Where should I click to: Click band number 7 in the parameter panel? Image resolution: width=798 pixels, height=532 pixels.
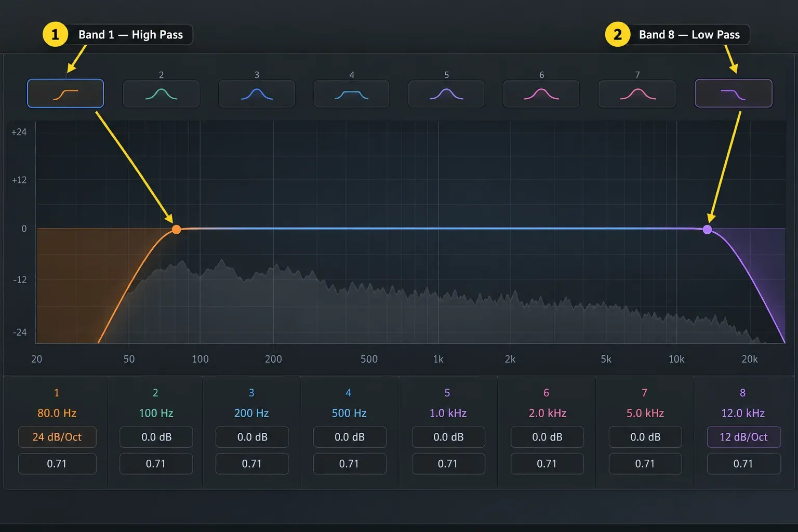[x=644, y=393]
